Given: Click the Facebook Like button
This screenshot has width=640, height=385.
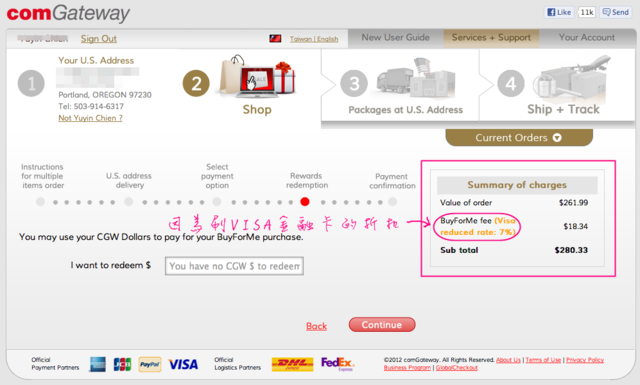Looking at the screenshot, I should click(559, 12).
